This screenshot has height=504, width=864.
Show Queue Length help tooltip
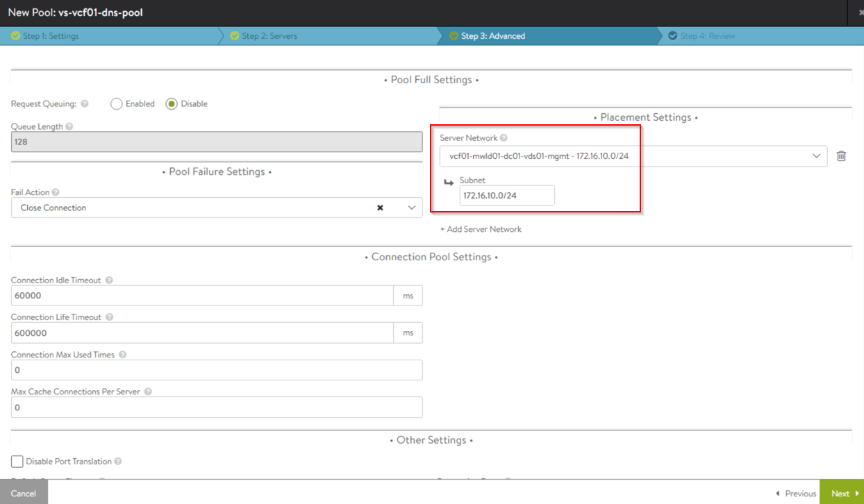[x=69, y=126]
